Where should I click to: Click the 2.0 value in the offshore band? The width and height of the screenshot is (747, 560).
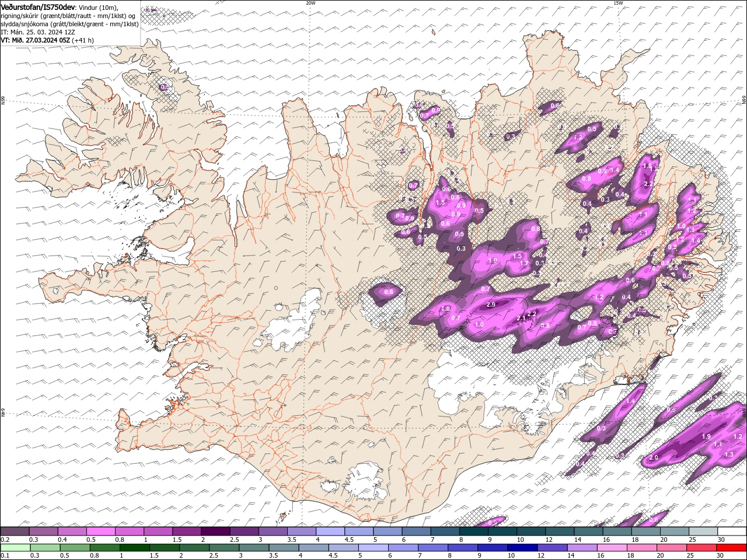[x=654, y=457]
